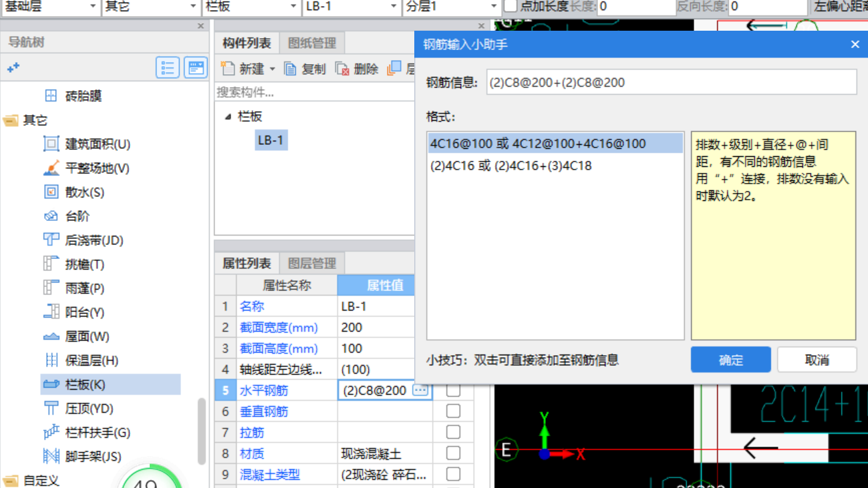Select the 雨蓬(P) icon

coord(51,288)
